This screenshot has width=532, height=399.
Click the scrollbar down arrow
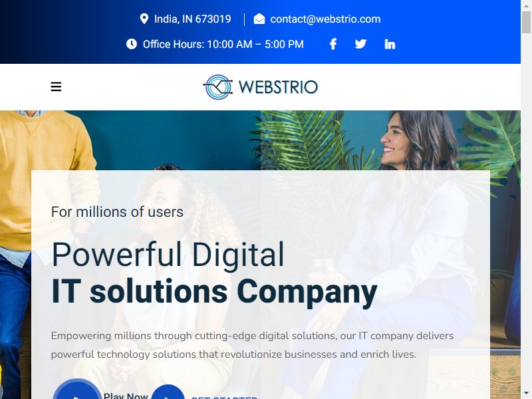pos(526,394)
